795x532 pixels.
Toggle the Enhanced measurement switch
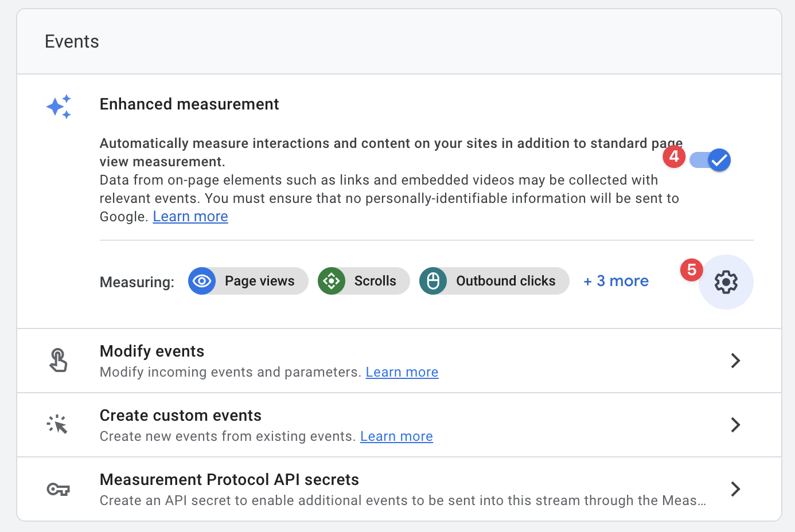coord(710,160)
